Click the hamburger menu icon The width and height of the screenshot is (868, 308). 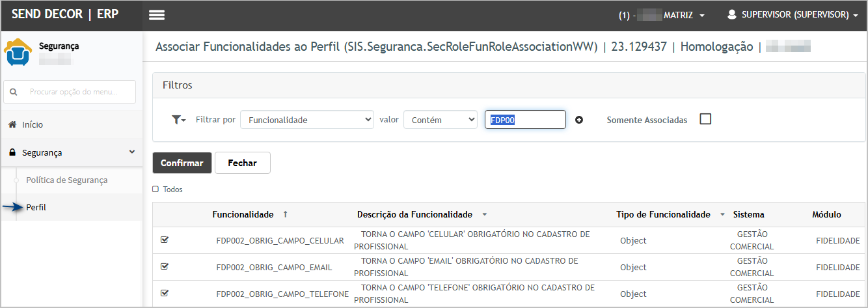tap(156, 16)
